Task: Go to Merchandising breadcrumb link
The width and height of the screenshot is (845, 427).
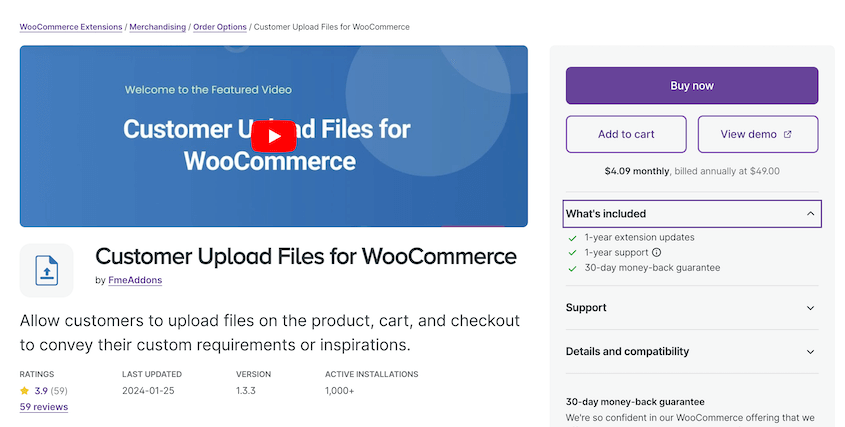Action: pyautogui.click(x=157, y=27)
